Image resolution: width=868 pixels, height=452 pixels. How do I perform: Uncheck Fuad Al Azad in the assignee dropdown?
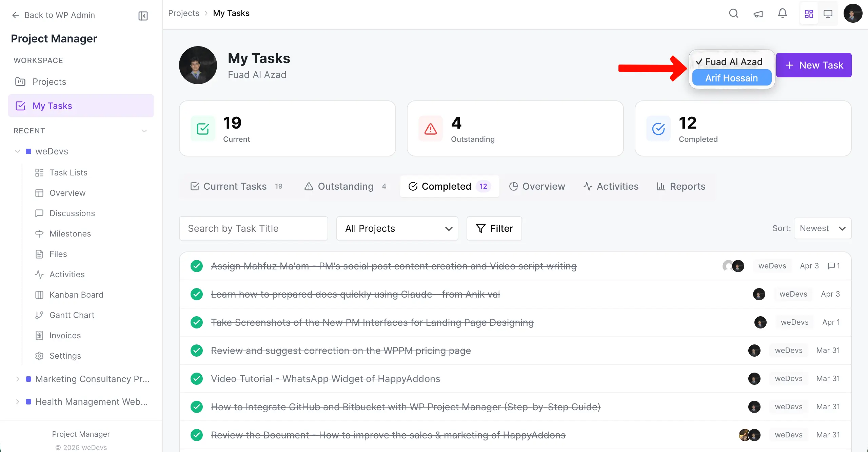coord(731,61)
